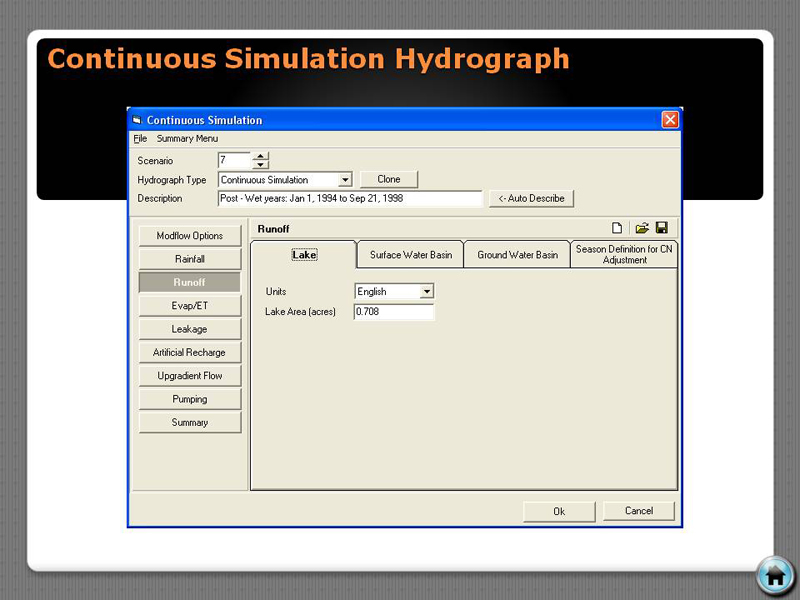The image size is (800, 600).
Task: Click the Save disk icon in Runoff header
Action: 662,228
